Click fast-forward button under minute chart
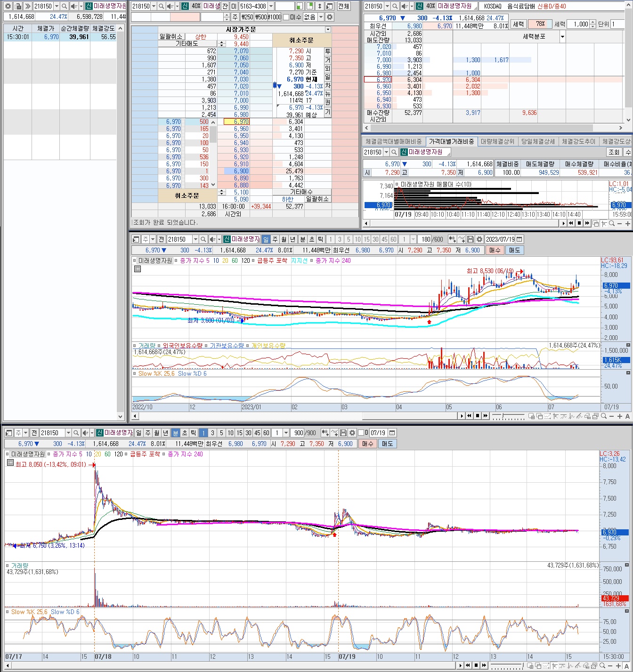The height and width of the screenshot is (672, 633). point(485,665)
